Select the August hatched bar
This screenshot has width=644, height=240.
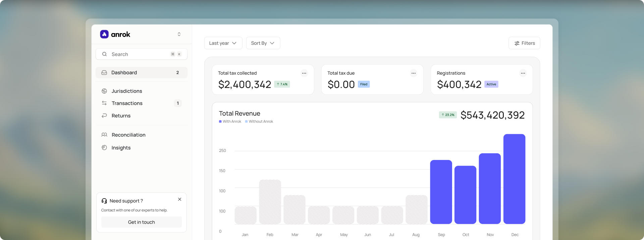click(x=417, y=210)
